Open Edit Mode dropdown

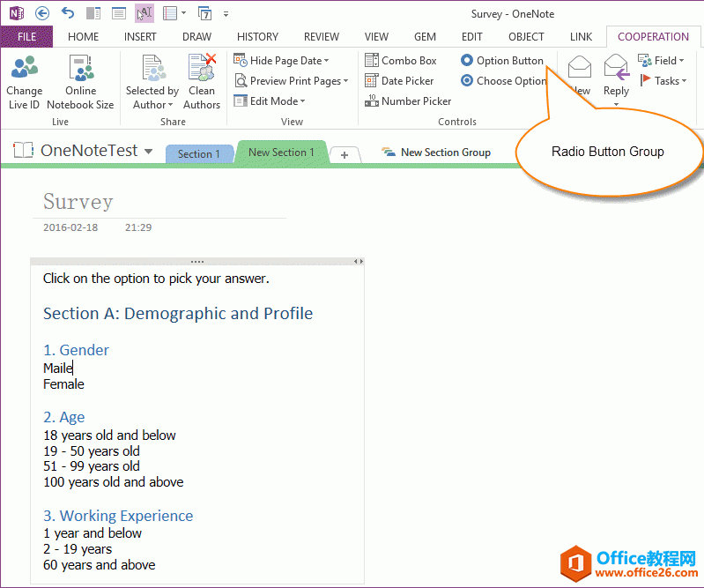tap(270, 101)
